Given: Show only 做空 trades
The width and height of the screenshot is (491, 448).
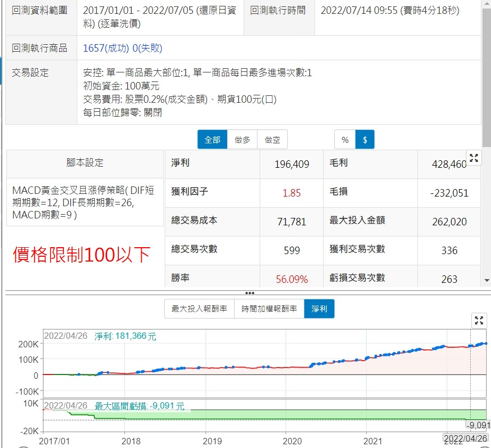Looking at the screenshot, I should [272, 140].
